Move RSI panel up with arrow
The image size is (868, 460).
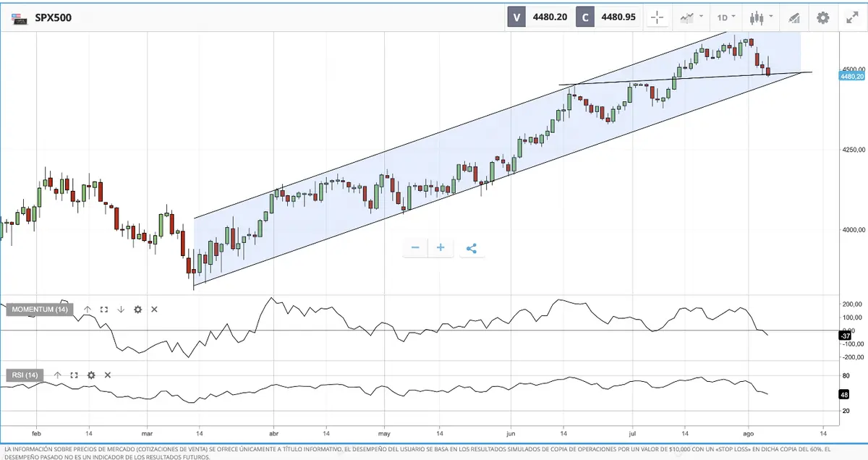coord(57,375)
